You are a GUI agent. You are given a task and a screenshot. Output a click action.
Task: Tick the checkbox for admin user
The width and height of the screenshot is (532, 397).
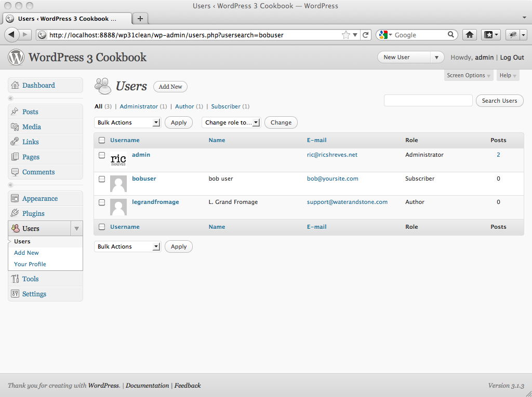coord(102,155)
